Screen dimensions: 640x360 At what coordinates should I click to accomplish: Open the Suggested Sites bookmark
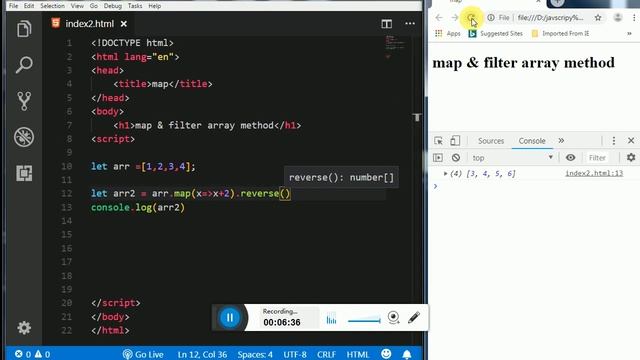point(496,33)
